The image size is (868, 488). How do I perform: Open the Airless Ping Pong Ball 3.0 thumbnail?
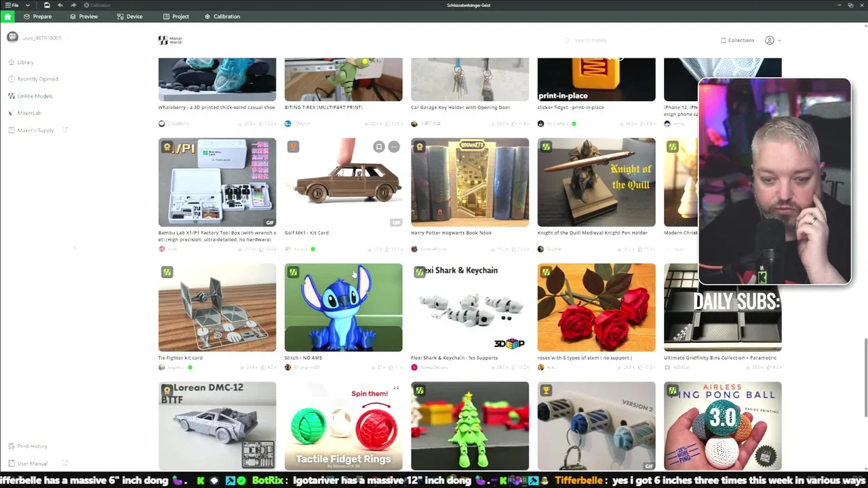point(722,426)
